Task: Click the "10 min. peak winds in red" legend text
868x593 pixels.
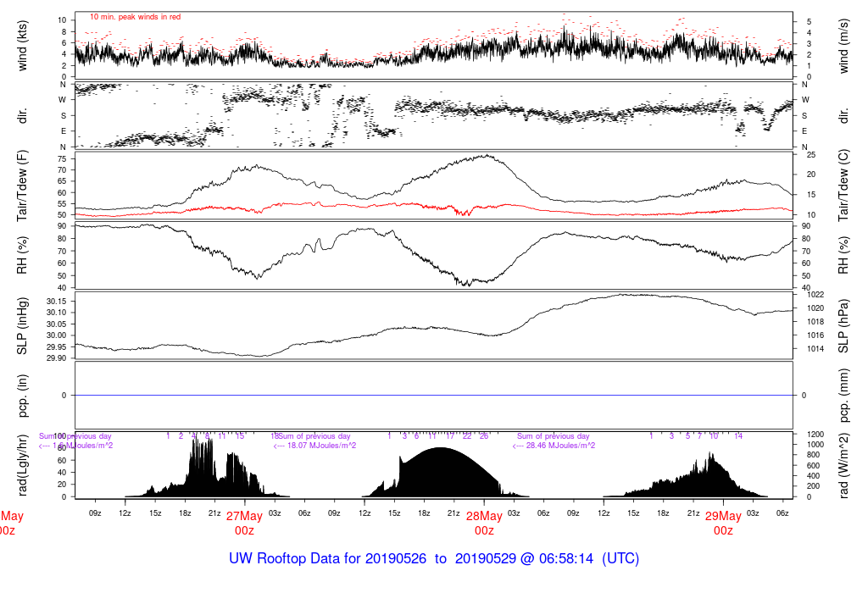Action: coord(135,17)
